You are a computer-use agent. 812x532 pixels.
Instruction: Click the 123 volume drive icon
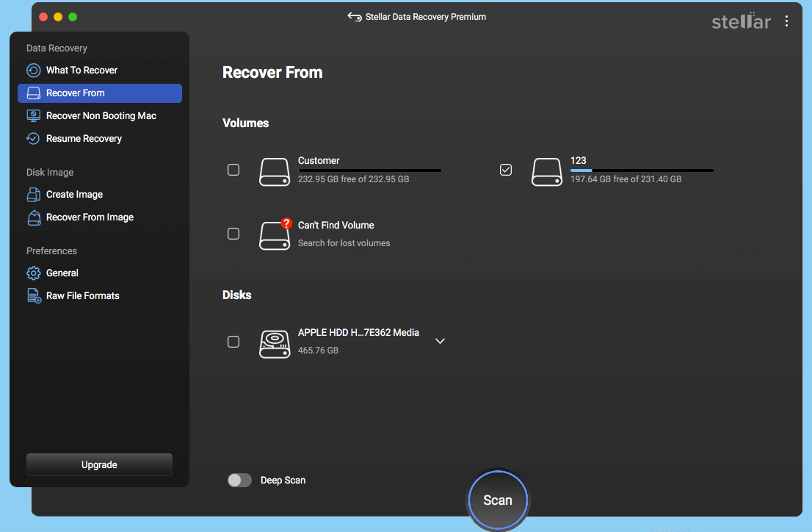(547, 172)
